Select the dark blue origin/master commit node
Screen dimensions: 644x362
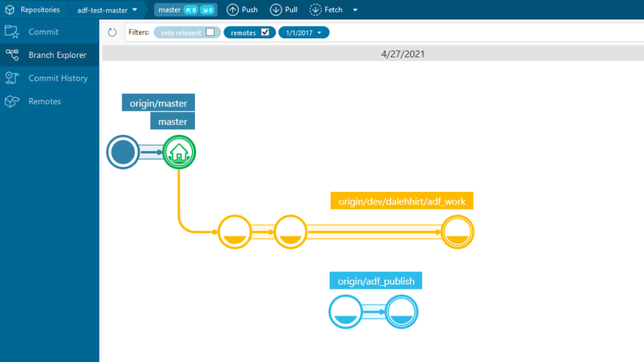[x=123, y=152]
